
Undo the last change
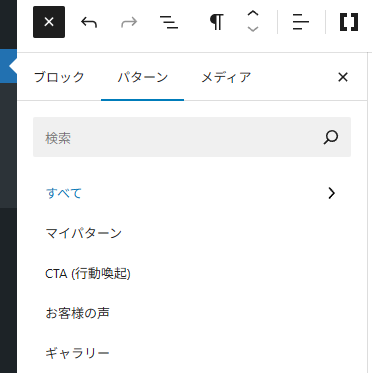click(89, 22)
